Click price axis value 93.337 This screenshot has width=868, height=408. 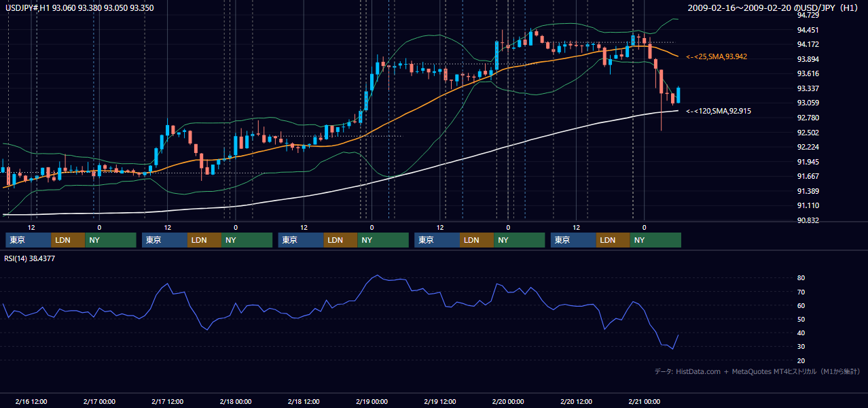point(808,88)
